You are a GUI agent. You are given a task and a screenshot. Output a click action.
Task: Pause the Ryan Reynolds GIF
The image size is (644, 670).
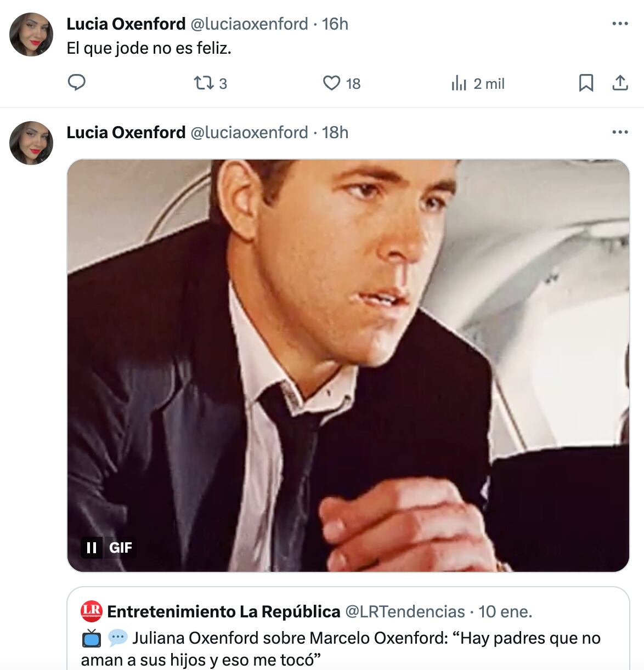(x=91, y=548)
